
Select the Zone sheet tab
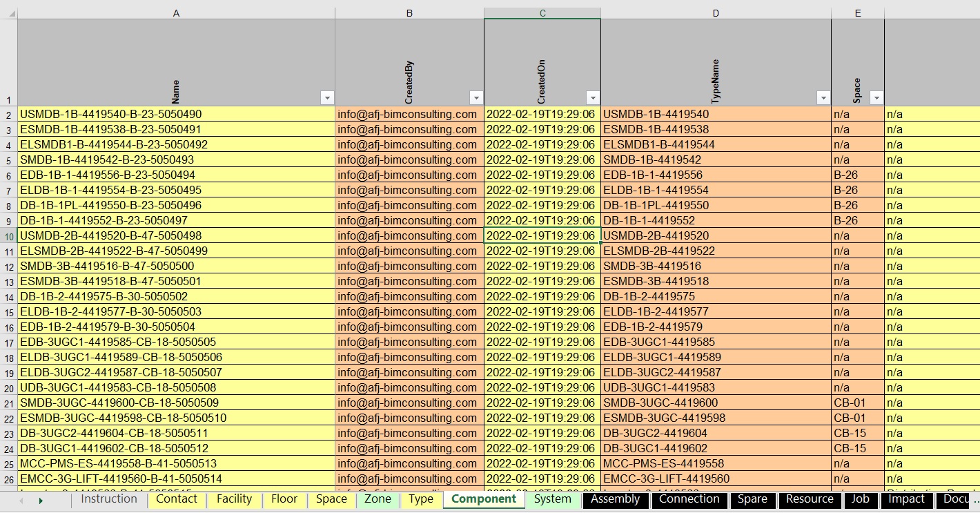378,499
